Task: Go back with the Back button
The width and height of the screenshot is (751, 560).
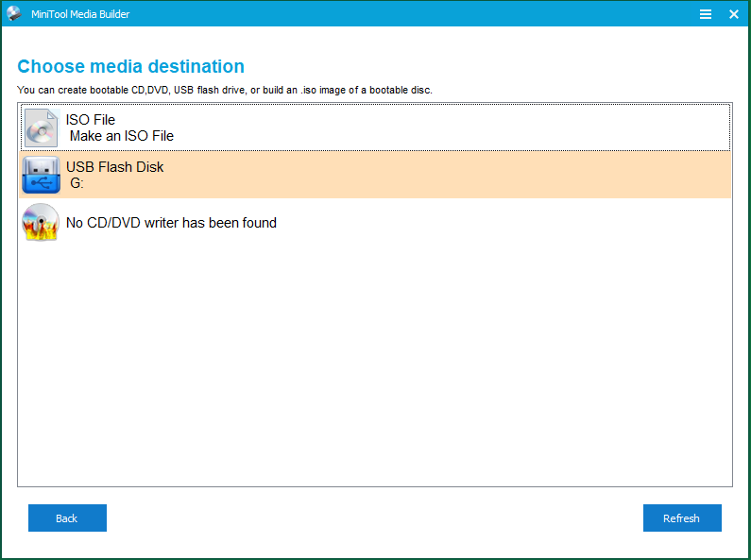Action: [x=67, y=518]
